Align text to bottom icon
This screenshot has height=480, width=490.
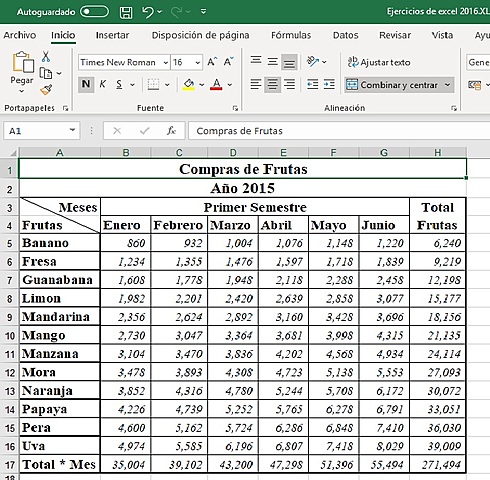point(289,62)
